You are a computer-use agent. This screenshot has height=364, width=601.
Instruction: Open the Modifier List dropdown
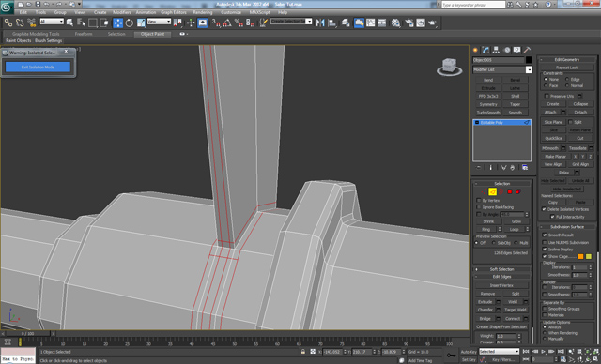(x=502, y=69)
